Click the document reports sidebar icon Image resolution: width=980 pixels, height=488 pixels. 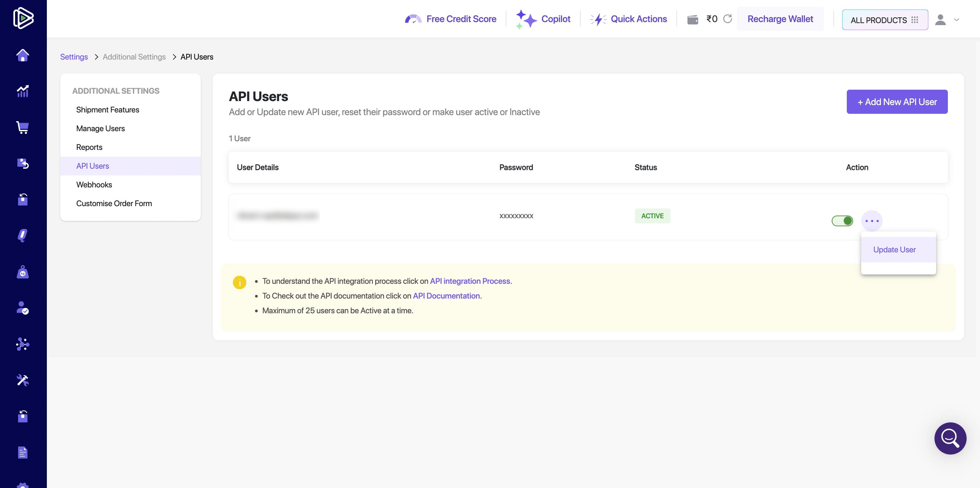[23, 452]
